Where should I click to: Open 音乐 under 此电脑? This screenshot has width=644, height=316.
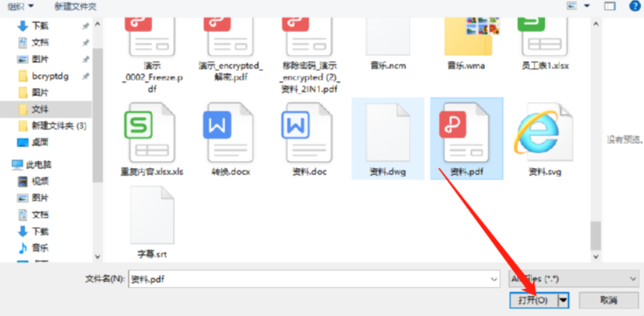point(34,248)
